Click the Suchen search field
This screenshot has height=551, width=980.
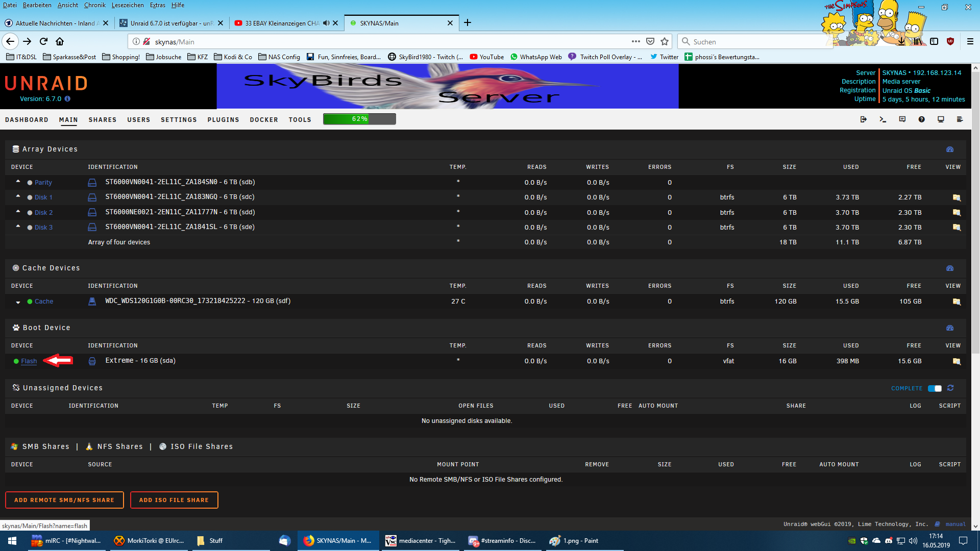tap(755, 41)
